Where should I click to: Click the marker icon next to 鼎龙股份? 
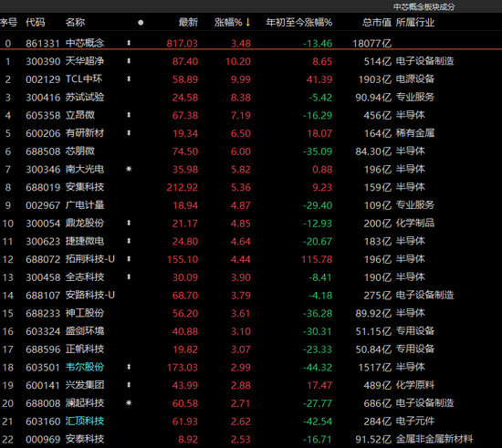[x=129, y=223]
